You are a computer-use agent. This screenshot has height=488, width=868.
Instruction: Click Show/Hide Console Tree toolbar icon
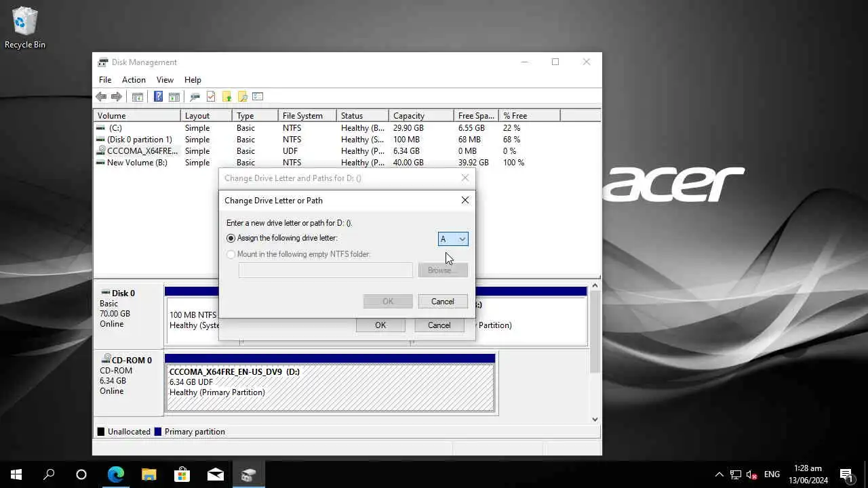(x=138, y=97)
